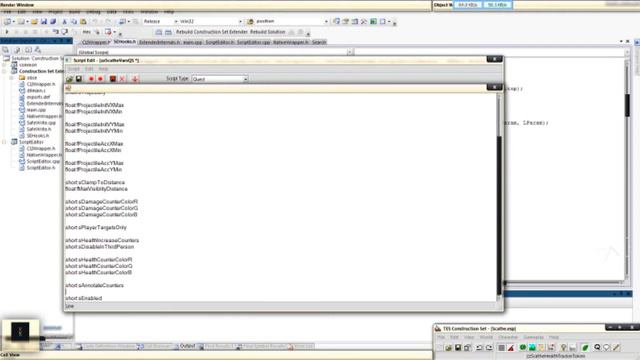Click the landscape picture icon in TES Construction Set
The image size is (640, 360).
(x=532, y=348)
